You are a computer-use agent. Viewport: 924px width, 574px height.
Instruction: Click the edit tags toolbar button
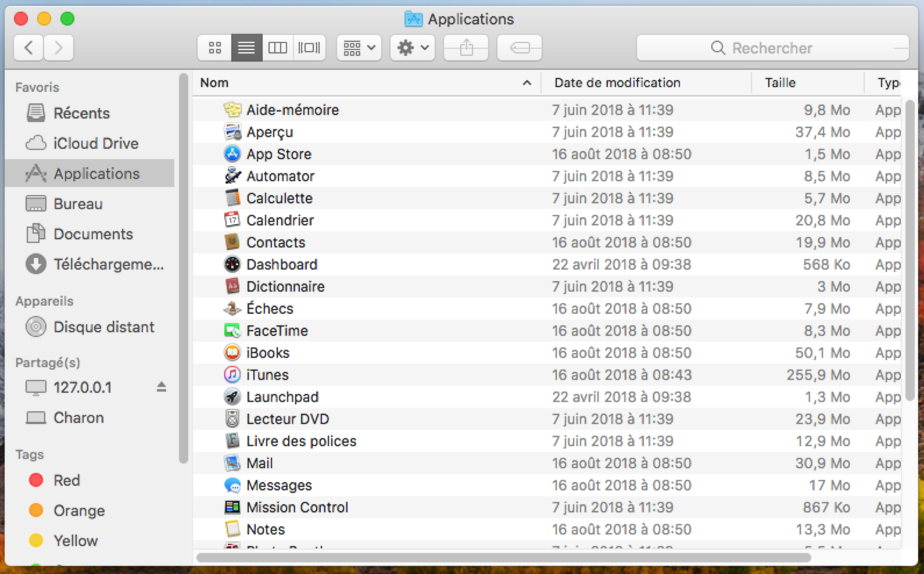coord(520,48)
